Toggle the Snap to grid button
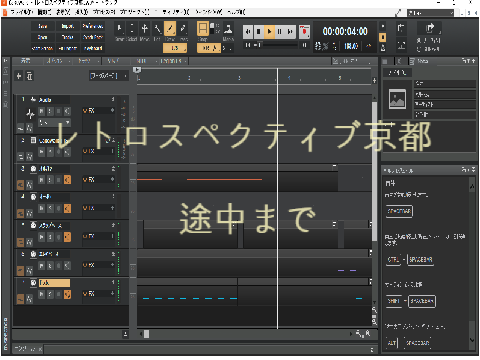This screenshot has height=360, width=480. (203, 29)
